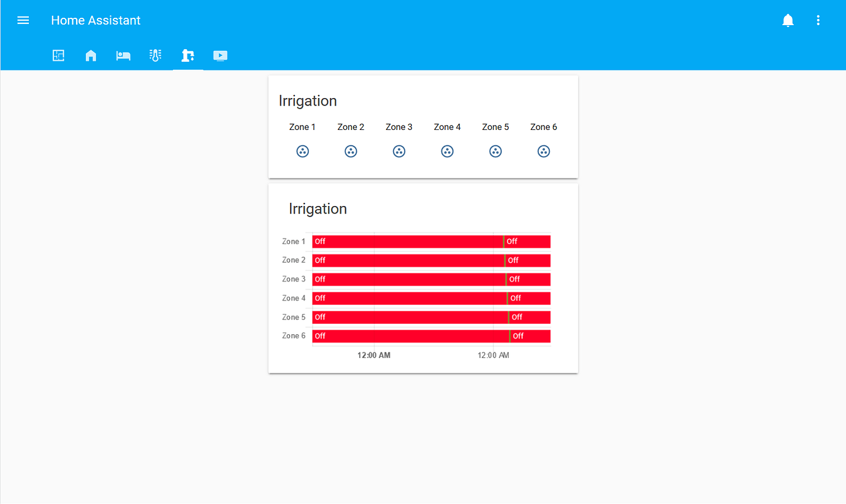Screen dimensions: 846x504
Task: Open the overflow menu with three dots
Action: (x=818, y=20)
